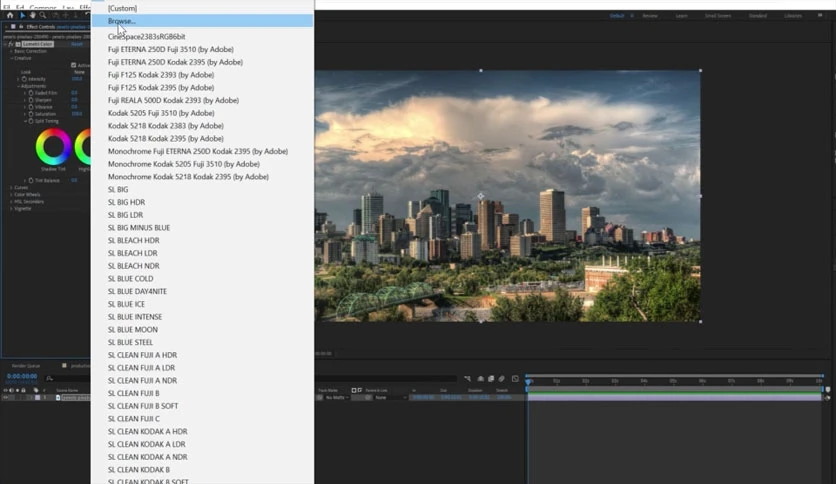The height and width of the screenshot is (484, 836).
Task: Click the layer's purple label color swatch
Action: coord(37,398)
